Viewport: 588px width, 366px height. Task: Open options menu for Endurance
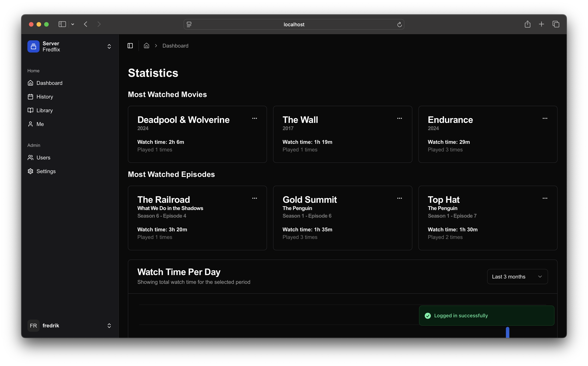[x=545, y=118]
